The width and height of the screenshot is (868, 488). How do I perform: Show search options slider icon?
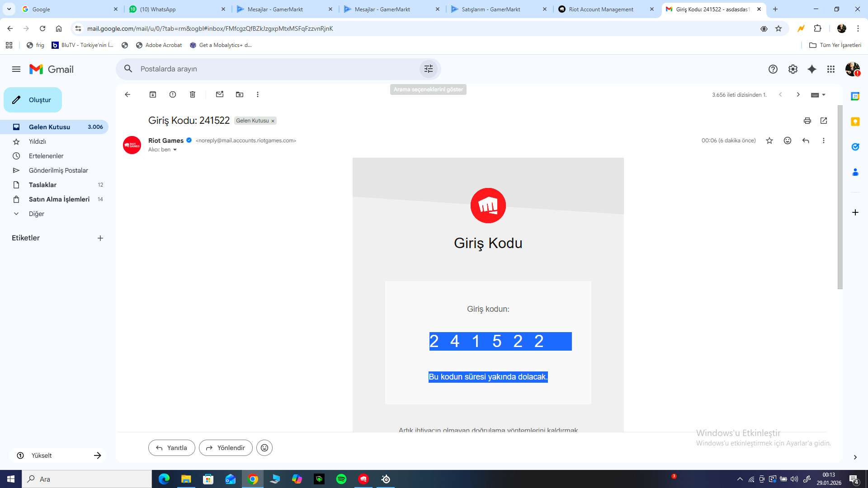[429, 69]
